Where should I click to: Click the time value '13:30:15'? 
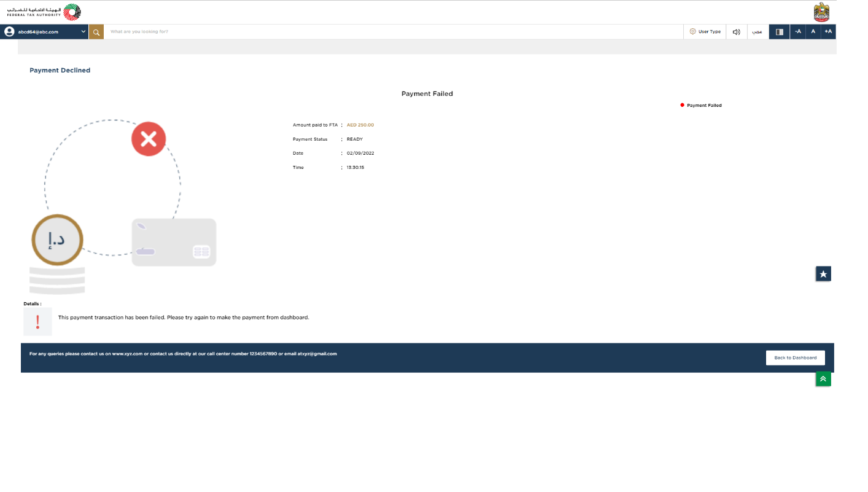(355, 168)
